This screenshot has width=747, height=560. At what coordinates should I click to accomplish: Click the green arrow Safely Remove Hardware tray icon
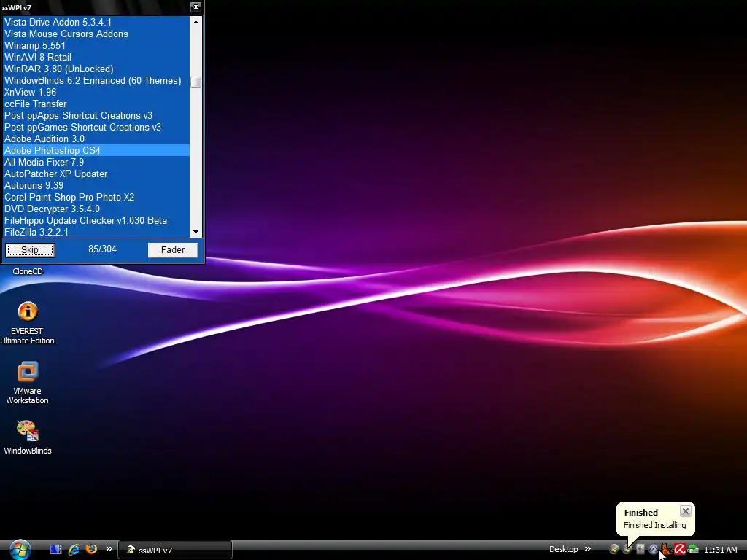point(694,549)
